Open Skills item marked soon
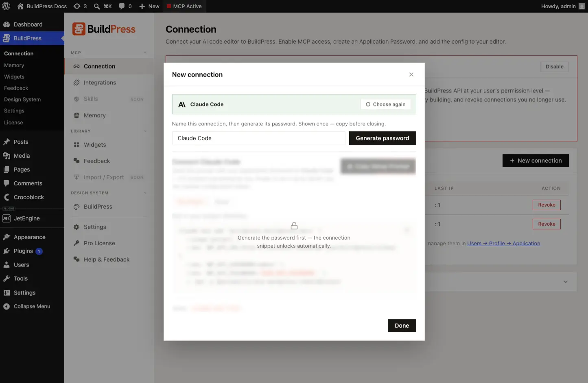Viewport: 588px width, 383px height. click(109, 99)
